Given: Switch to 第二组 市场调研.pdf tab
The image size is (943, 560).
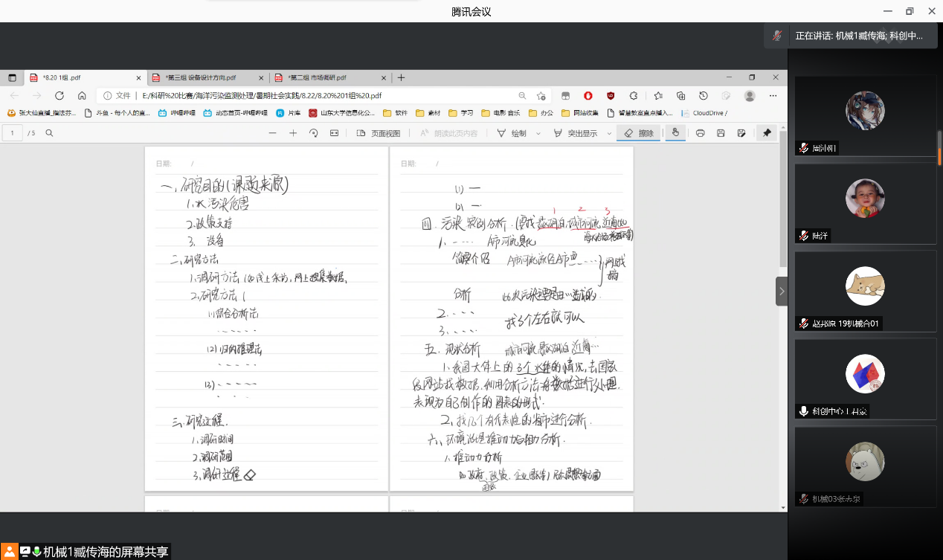Looking at the screenshot, I should (318, 77).
